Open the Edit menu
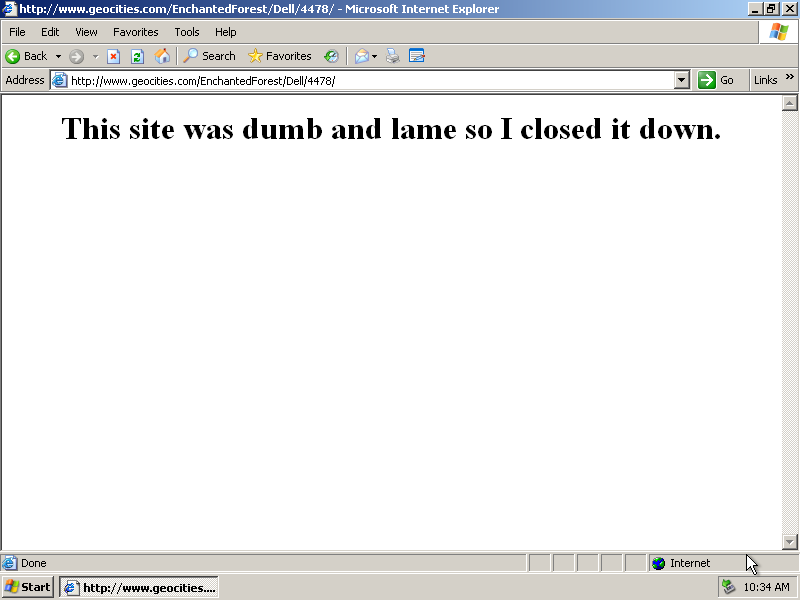 (x=50, y=32)
